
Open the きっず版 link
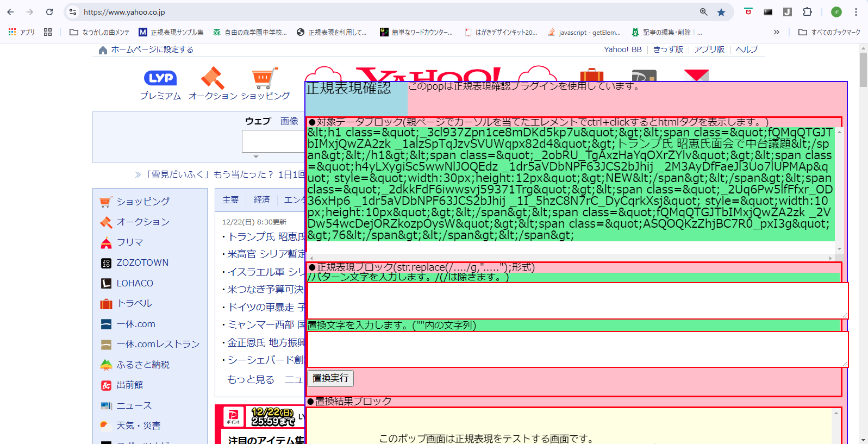click(668, 49)
